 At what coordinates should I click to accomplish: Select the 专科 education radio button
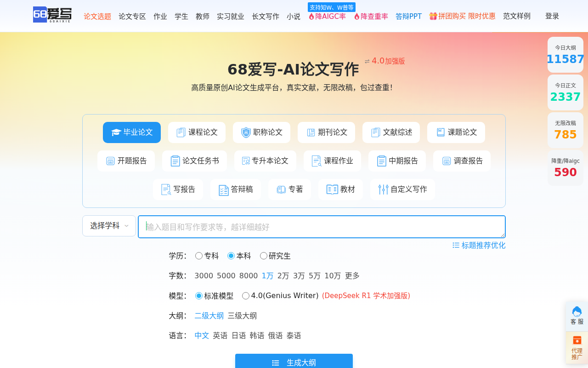[199, 256]
